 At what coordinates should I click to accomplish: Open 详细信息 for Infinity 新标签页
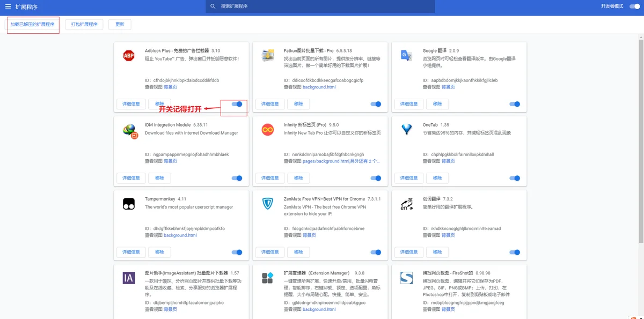pos(270,178)
